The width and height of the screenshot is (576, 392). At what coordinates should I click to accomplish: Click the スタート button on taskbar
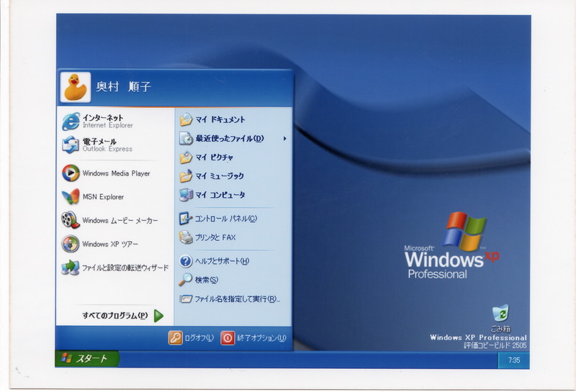[87, 359]
